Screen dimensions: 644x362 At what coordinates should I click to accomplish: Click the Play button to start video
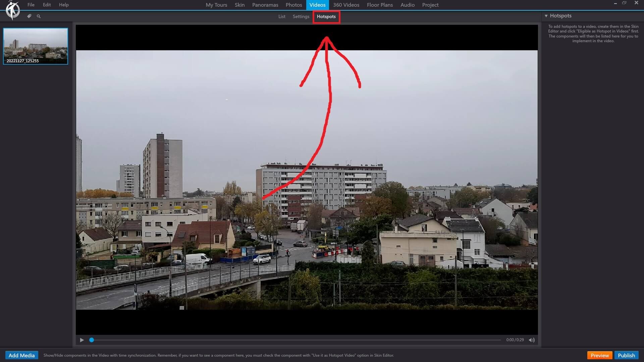point(82,340)
